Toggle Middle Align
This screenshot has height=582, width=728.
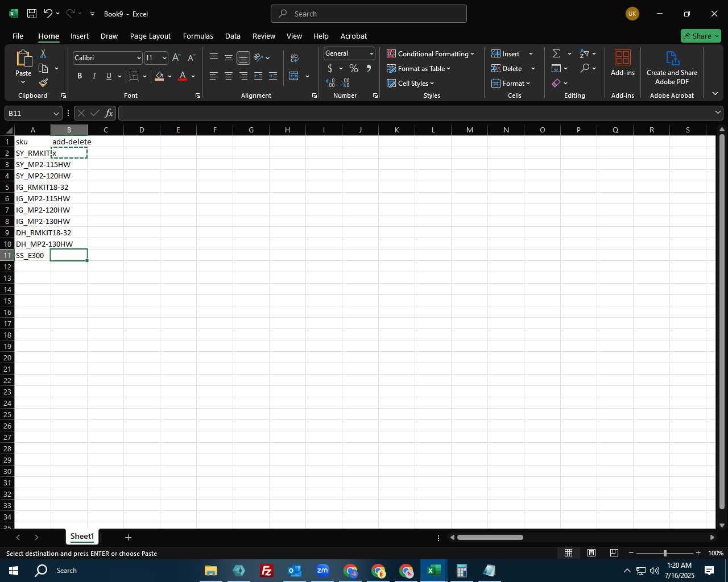(229, 57)
